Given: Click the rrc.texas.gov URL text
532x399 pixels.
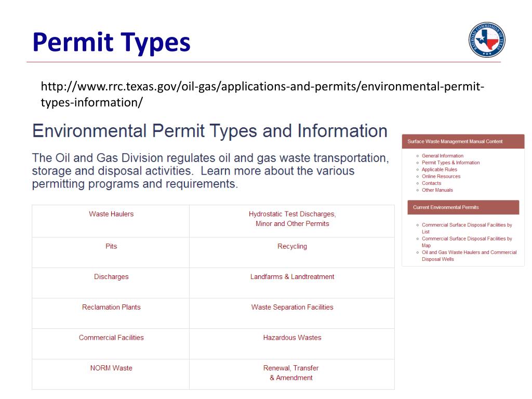Looking at the screenshot, I should click(x=262, y=95).
